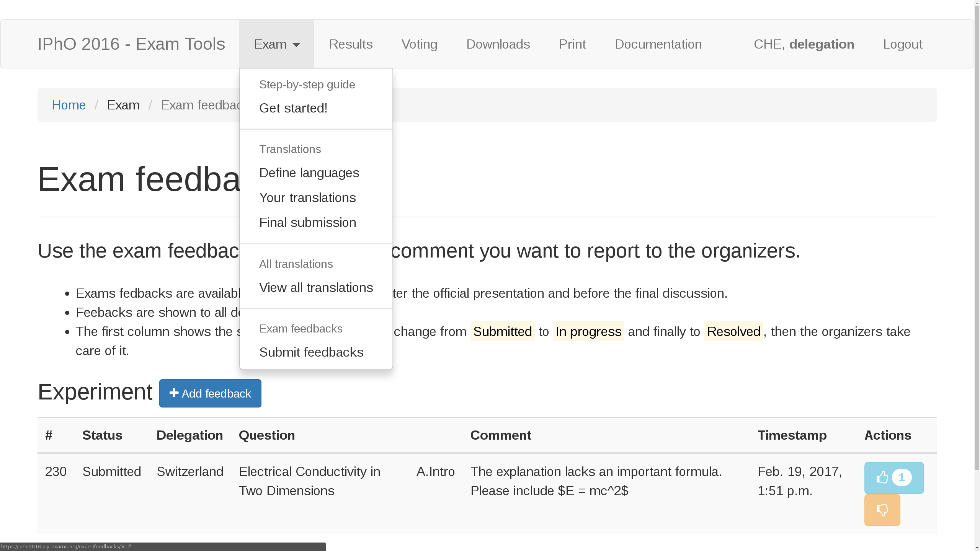Click the IPhO 2016 - Exam Tools brand
980x551 pixels.
click(x=131, y=44)
